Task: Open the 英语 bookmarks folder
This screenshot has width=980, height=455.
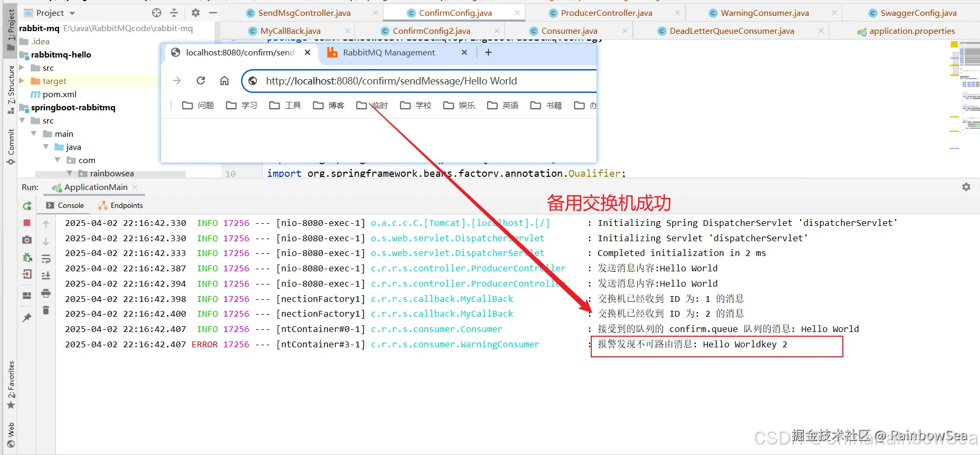Action: (x=503, y=106)
